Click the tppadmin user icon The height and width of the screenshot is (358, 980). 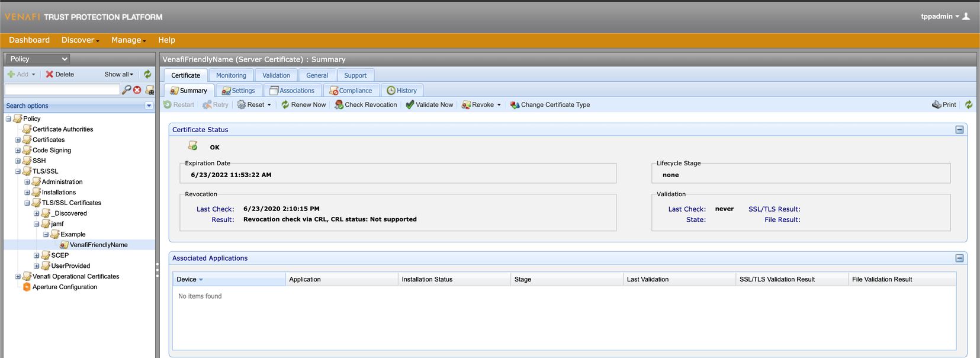pyautogui.click(x=966, y=16)
